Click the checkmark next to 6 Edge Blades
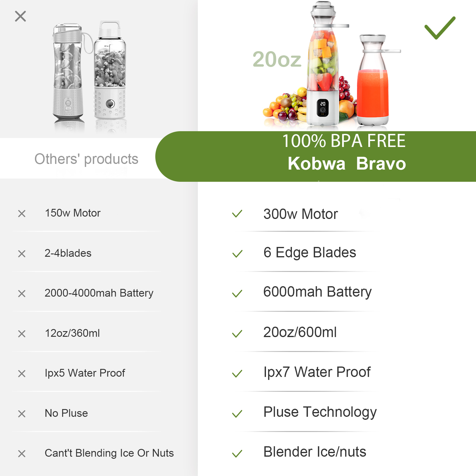The height and width of the screenshot is (476, 476). tap(237, 254)
